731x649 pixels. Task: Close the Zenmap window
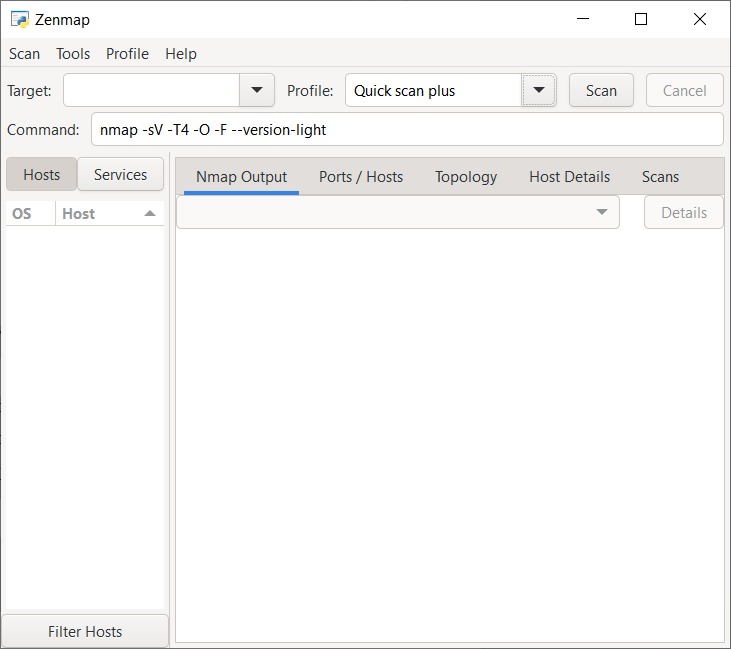pyautogui.click(x=700, y=19)
